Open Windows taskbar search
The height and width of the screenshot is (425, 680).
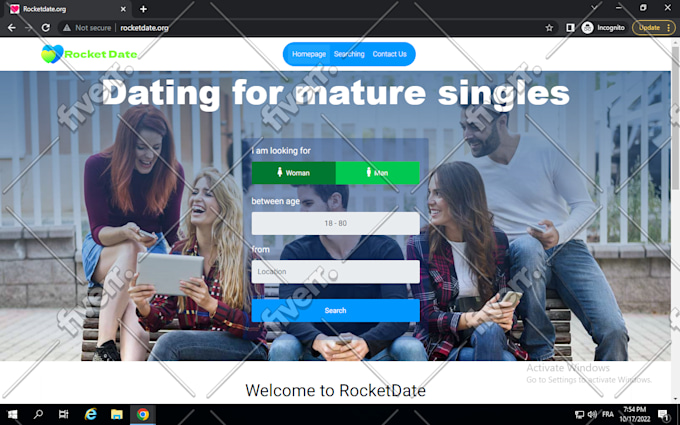(38, 414)
